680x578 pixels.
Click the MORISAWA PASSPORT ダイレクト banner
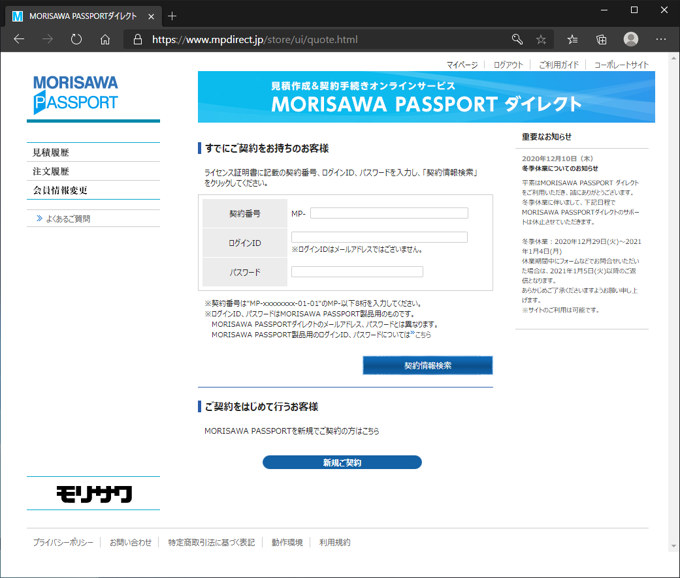tap(426, 97)
